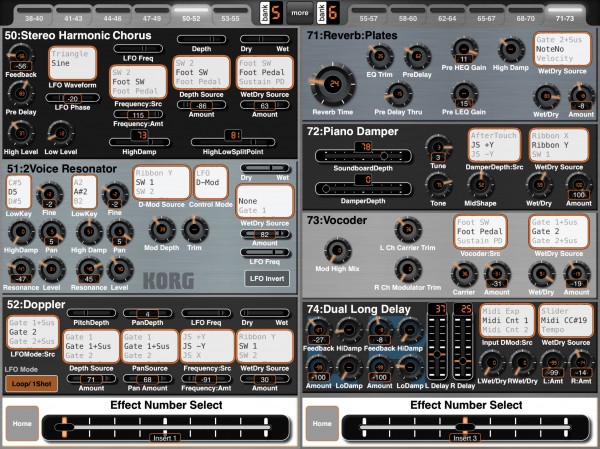Click the R:Amt knob in Dual Long Delay

pyautogui.click(x=582, y=364)
